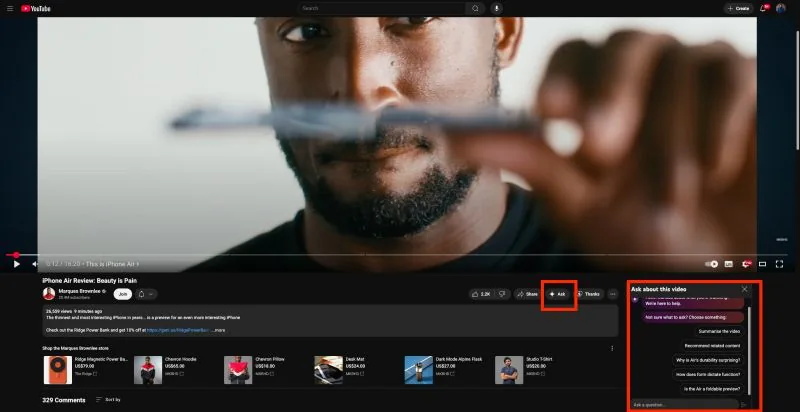Image resolution: width=800 pixels, height=412 pixels.
Task: Open the Ridge Magnetic Power Bank product thumbnail
Action: click(58, 370)
